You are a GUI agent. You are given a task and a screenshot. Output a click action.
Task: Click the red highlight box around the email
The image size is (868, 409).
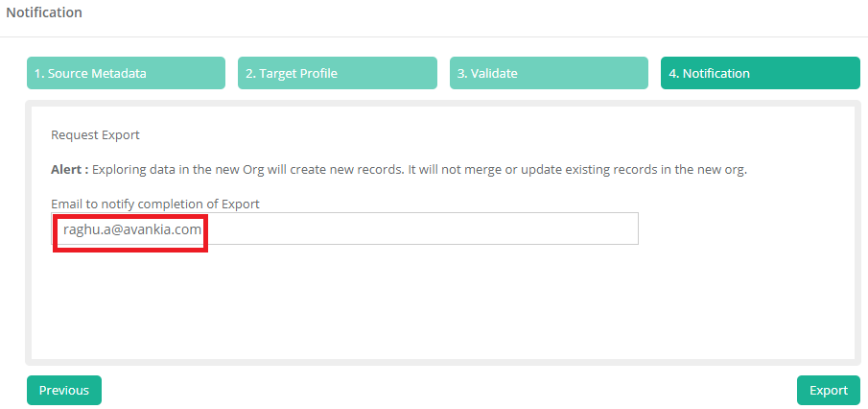[x=205, y=248]
